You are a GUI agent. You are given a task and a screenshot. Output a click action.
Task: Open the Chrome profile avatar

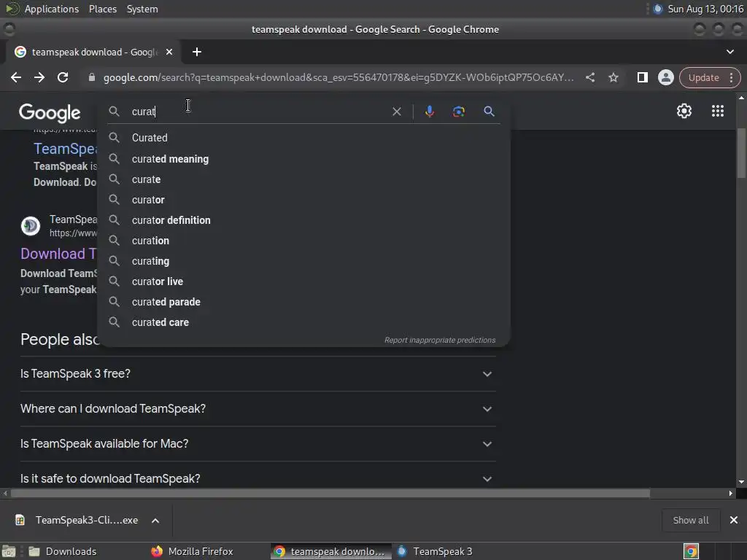pos(665,77)
